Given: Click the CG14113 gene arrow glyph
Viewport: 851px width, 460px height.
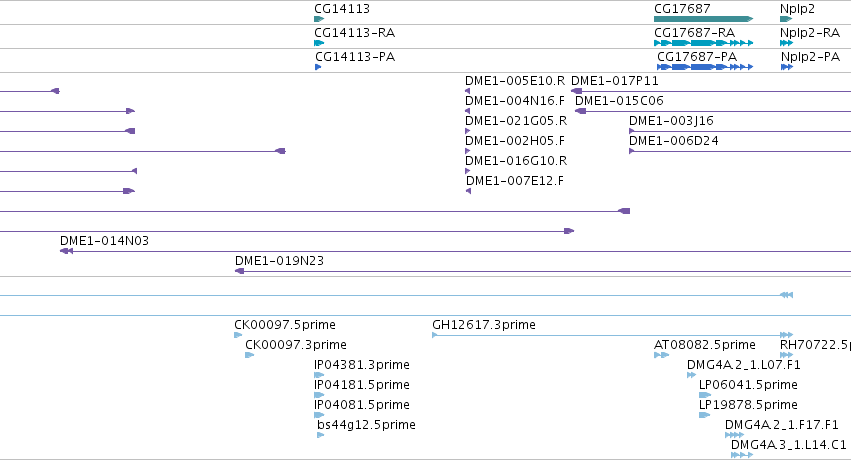Looking at the screenshot, I should coord(319,19).
